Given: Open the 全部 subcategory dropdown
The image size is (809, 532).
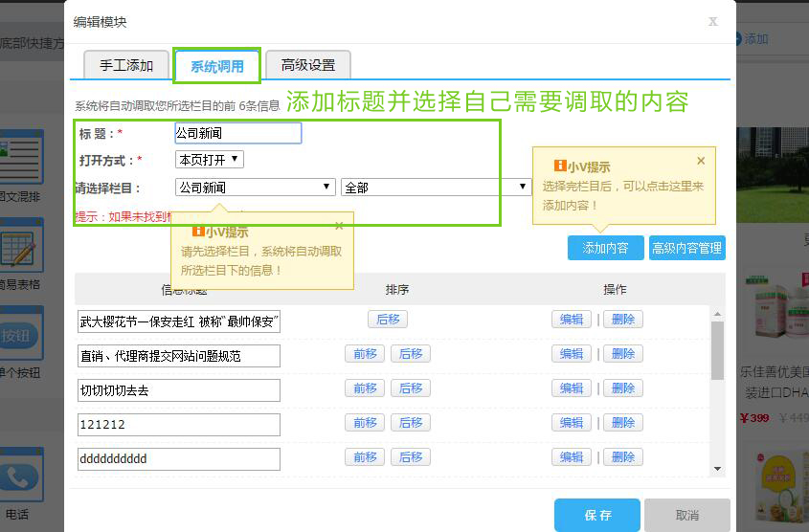Looking at the screenshot, I should [x=436, y=188].
